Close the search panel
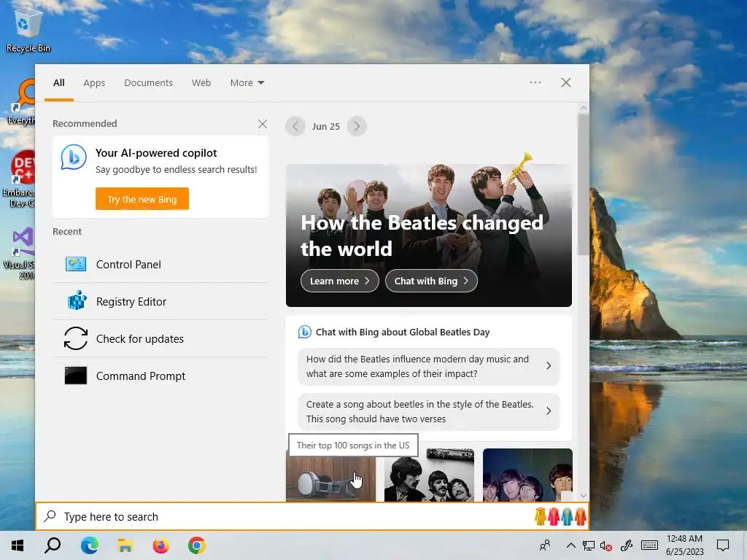Image resolution: width=747 pixels, height=560 pixels. [x=566, y=82]
